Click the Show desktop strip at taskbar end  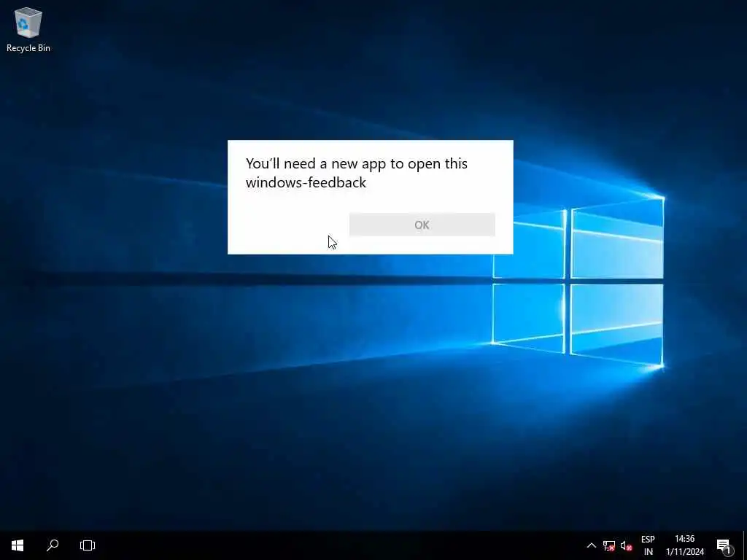[x=745, y=545]
